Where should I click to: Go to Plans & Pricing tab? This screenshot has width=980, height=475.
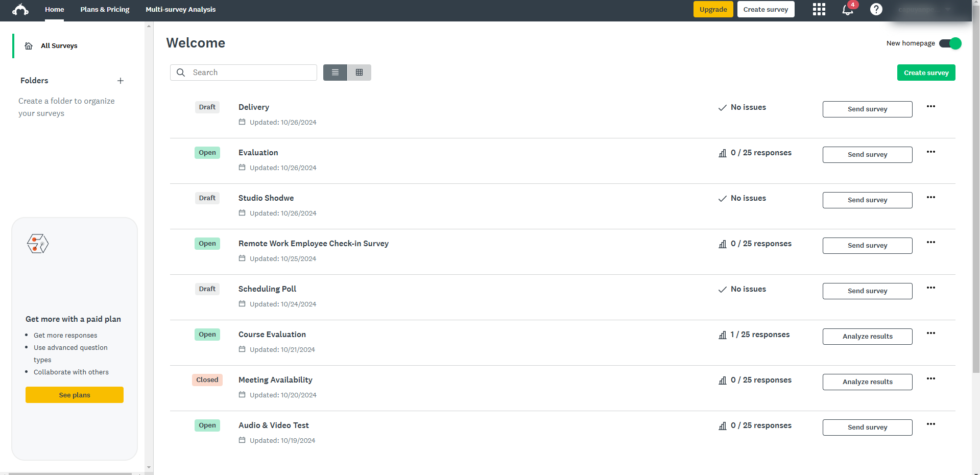click(x=105, y=10)
